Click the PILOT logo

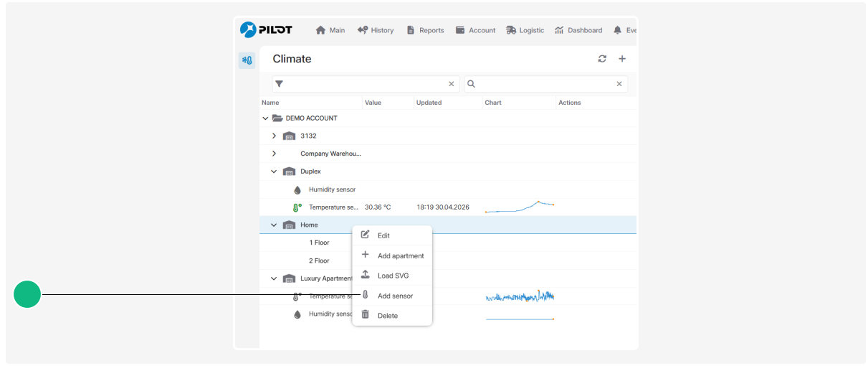click(x=266, y=30)
